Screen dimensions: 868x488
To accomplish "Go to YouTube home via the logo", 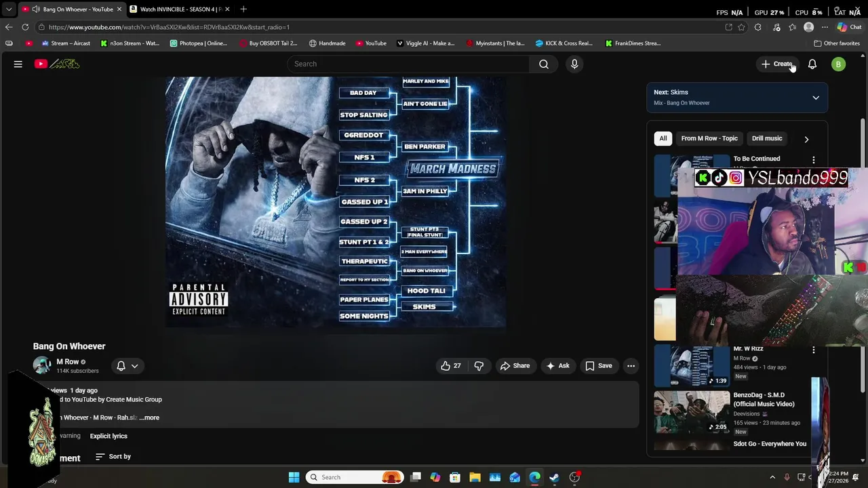I will click(57, 64).
